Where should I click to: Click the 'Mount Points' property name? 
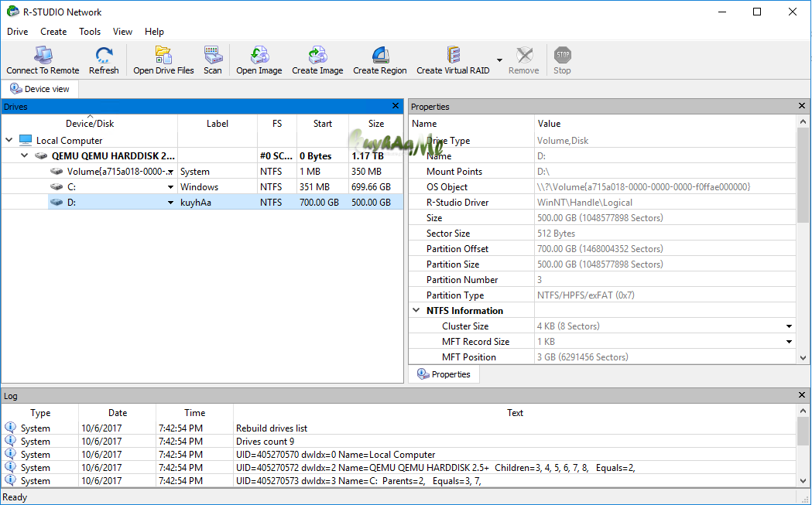(454, 171)
